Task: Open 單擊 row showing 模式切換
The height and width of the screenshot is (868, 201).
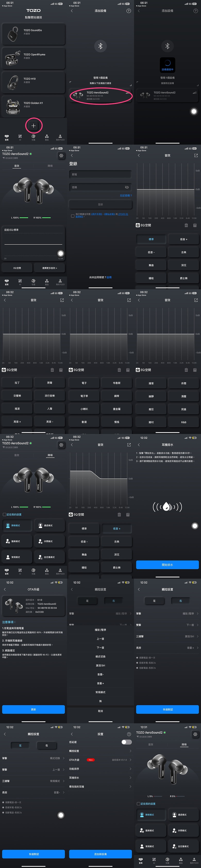Action: [33, 758]
